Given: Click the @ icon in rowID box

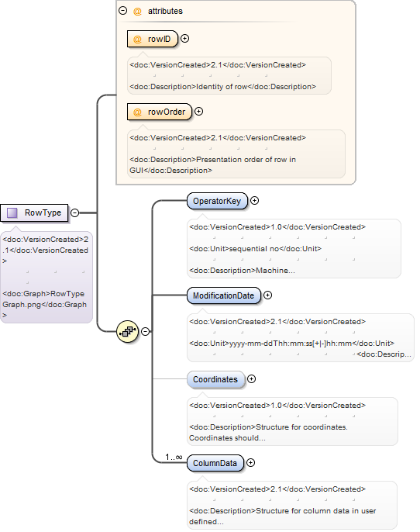Looking at the screenshot, I should tap(137, 40).
